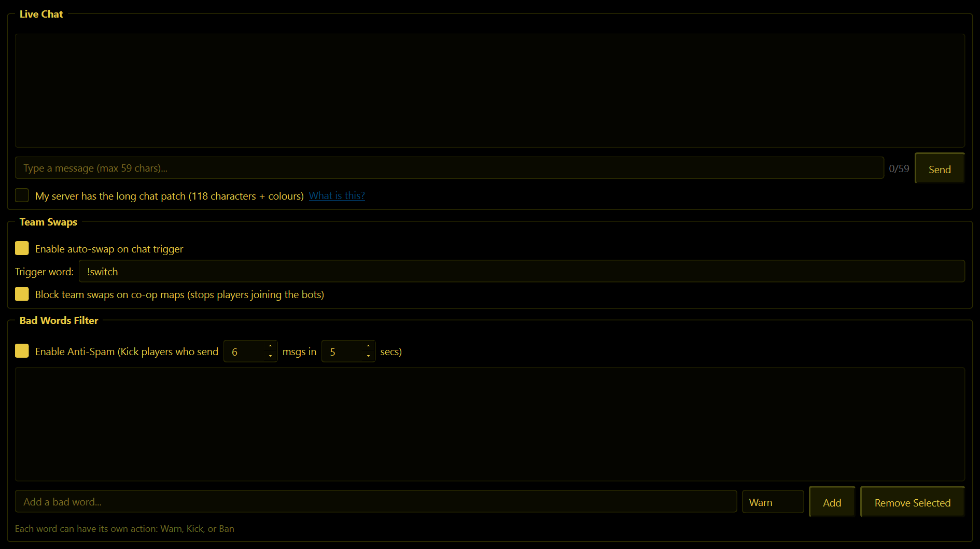This screenshot has height=549, width=980.
Task: Increase the anti-spam seconds stepper
Action: click(368, 346)
